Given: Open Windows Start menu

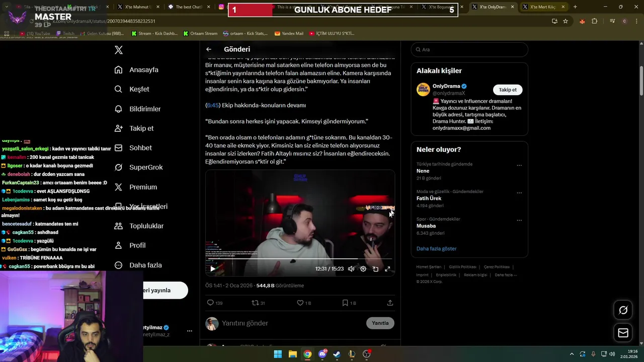Looking at the screenshot, I should tap(278, 354).
